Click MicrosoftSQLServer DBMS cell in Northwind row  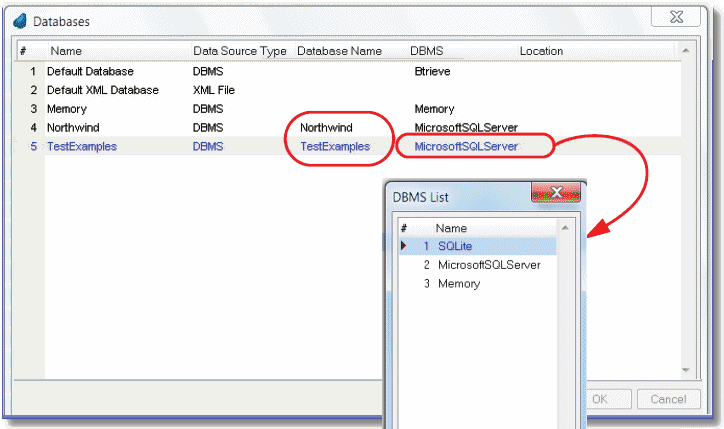[x=466, y=127]
